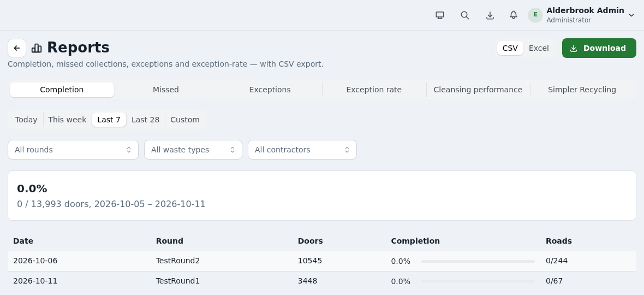The image size is (644, 295).
Task: Click the TestRound1 row name
Action: click(x=178, y=281)
